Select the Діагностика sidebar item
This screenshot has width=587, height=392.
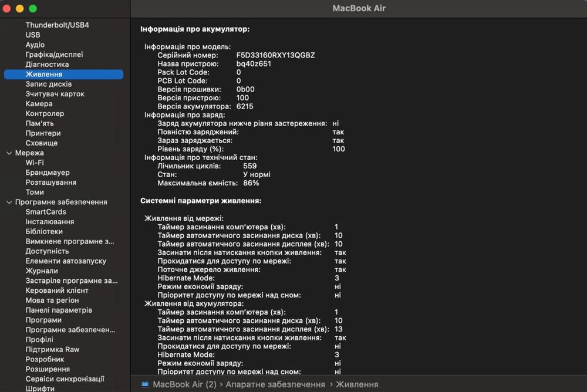click(47, 65)
